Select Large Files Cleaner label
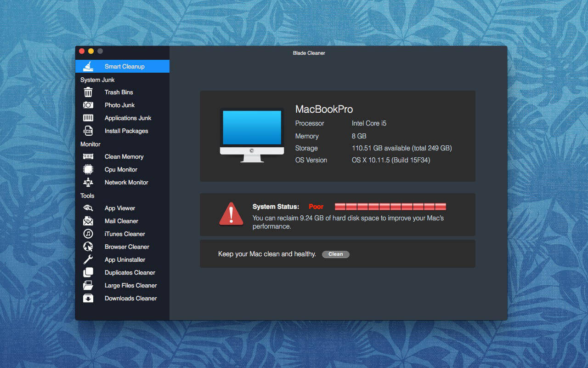The image size is (588, 368). (131, 285)
